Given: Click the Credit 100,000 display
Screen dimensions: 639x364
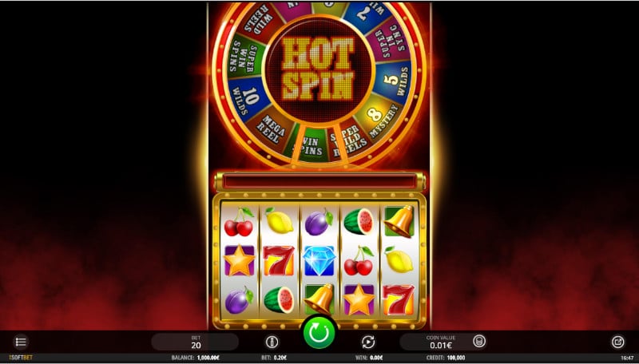Looking at the screenshot, I should coord(447,358).
